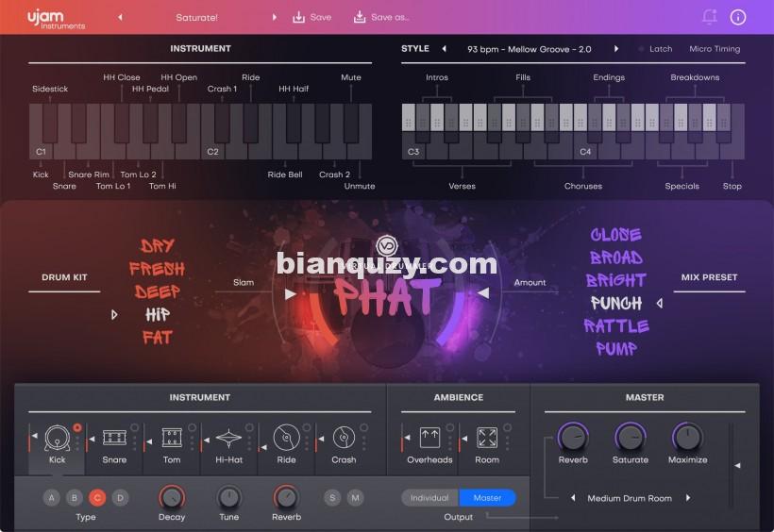Set Output to Master
Screen dimensions: 774x532
488,498
